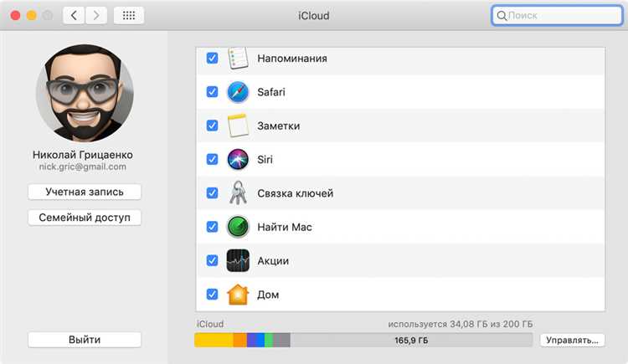This screenshot has width=628, height=364.
Task: Click the Find My Mac radar icon
Action: click(x=238, y=227)
